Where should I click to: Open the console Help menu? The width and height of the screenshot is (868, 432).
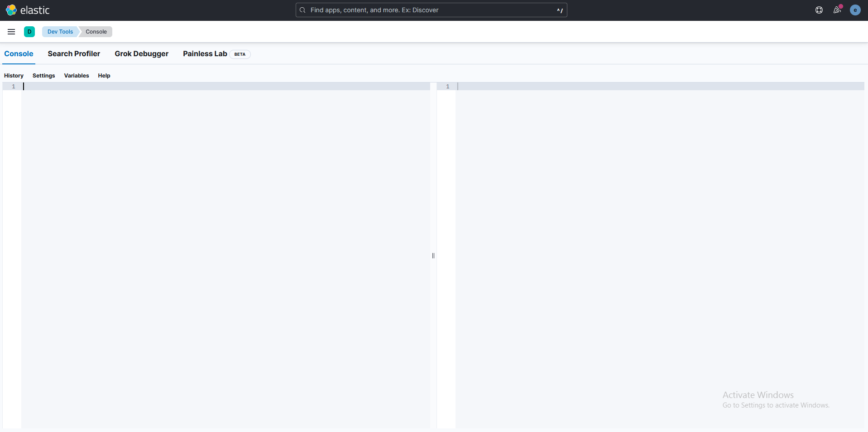coord(104,75)
